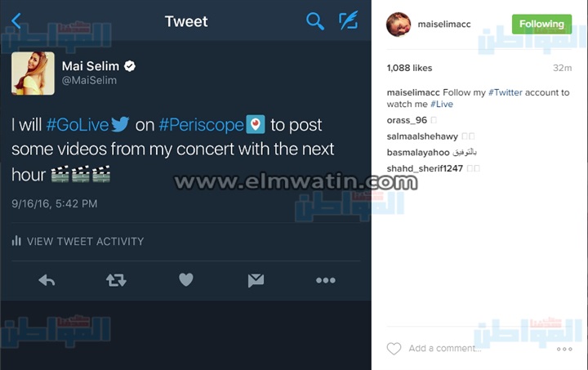Open the search magnifier icon
588x370 pixels.
(x=314, y=21)
